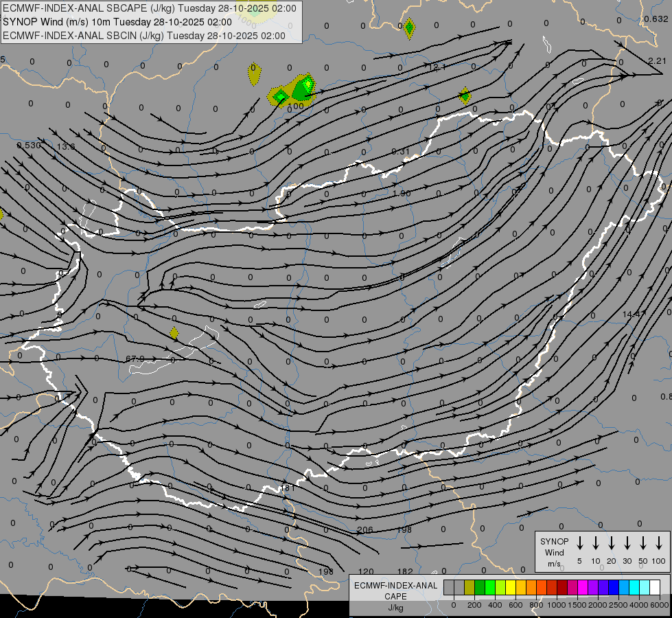Click the 206 value on the map

point(365,530)
